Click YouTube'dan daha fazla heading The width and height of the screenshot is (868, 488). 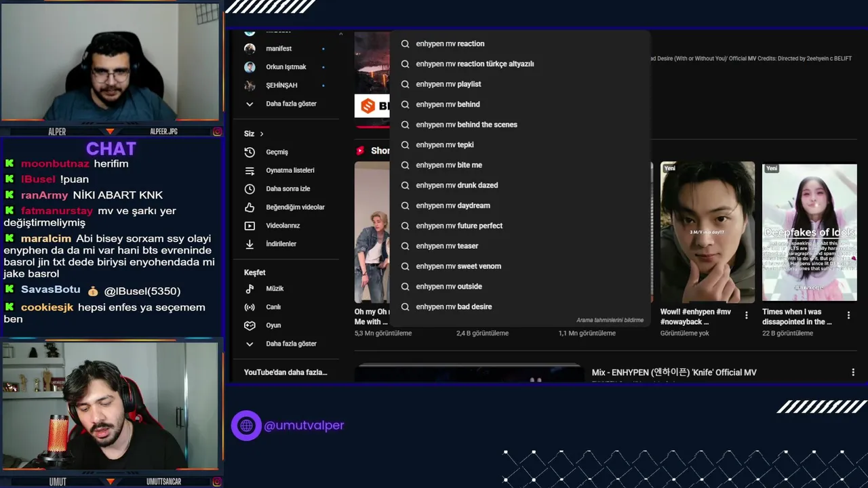point(285,372)
